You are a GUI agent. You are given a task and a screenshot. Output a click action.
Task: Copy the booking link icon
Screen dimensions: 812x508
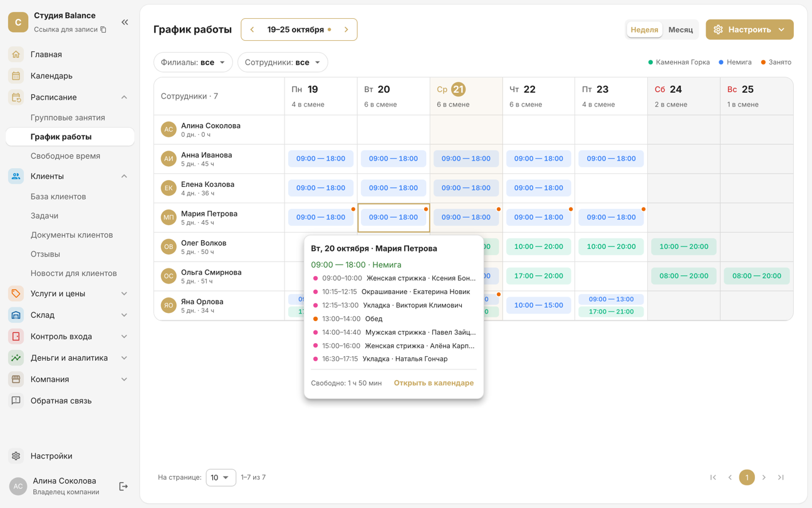(x=103, y=29)
